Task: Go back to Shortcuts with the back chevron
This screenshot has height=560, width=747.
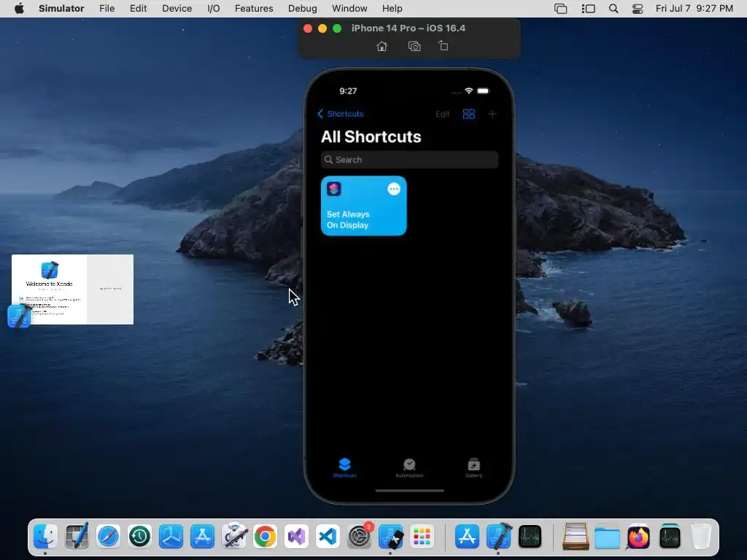Action: (x=340, y=114)
